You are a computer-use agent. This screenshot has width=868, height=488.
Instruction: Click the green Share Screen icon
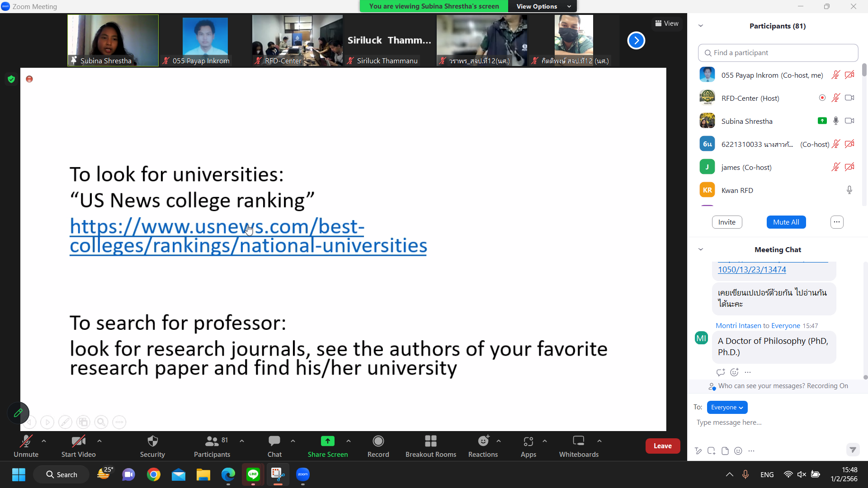coord(327,441)
